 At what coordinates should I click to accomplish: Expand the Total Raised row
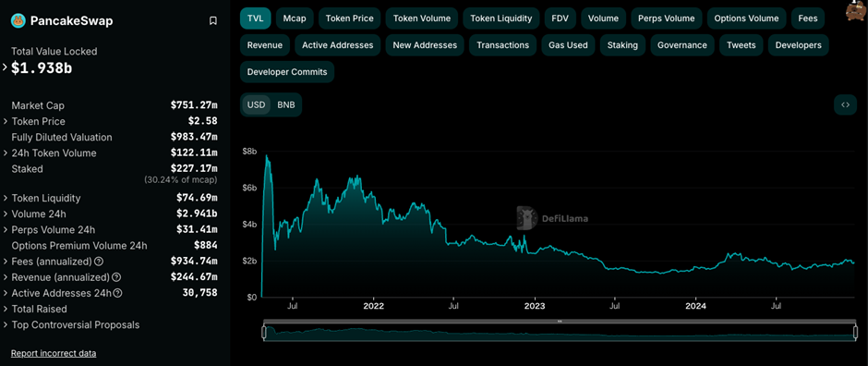click(5, 309)
